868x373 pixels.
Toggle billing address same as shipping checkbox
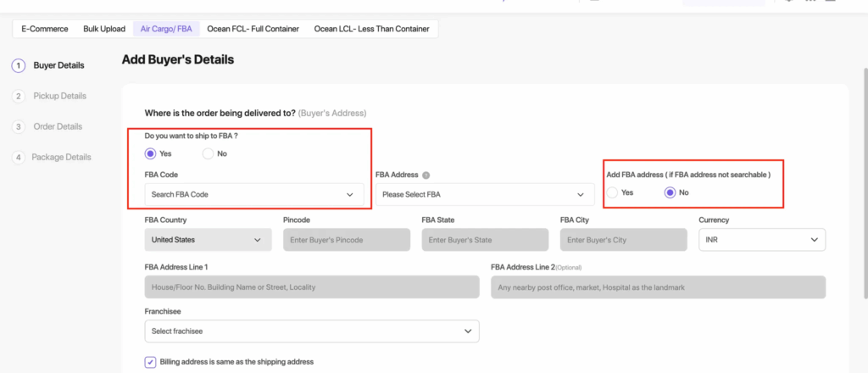coord(150,362)
